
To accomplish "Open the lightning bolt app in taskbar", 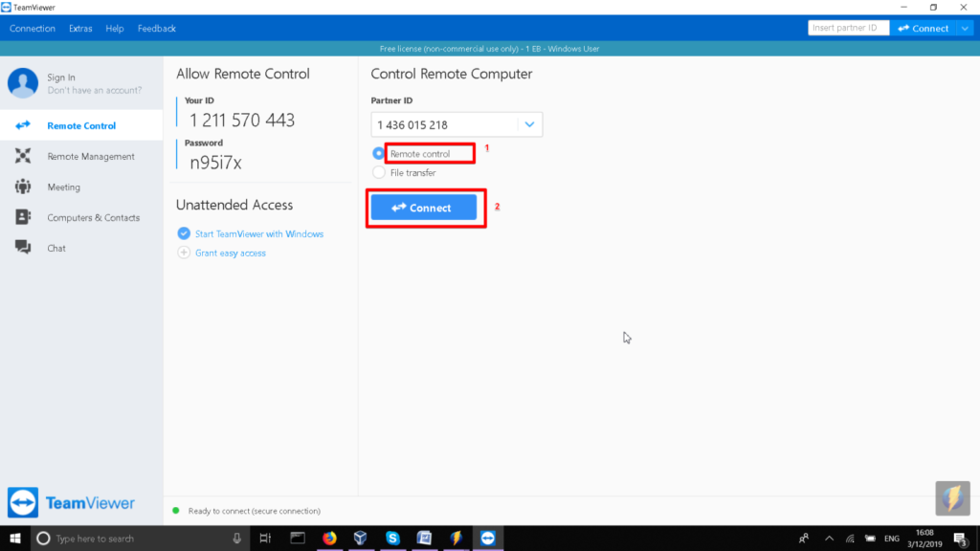I will pyautogui.click(x=457, y=538).
